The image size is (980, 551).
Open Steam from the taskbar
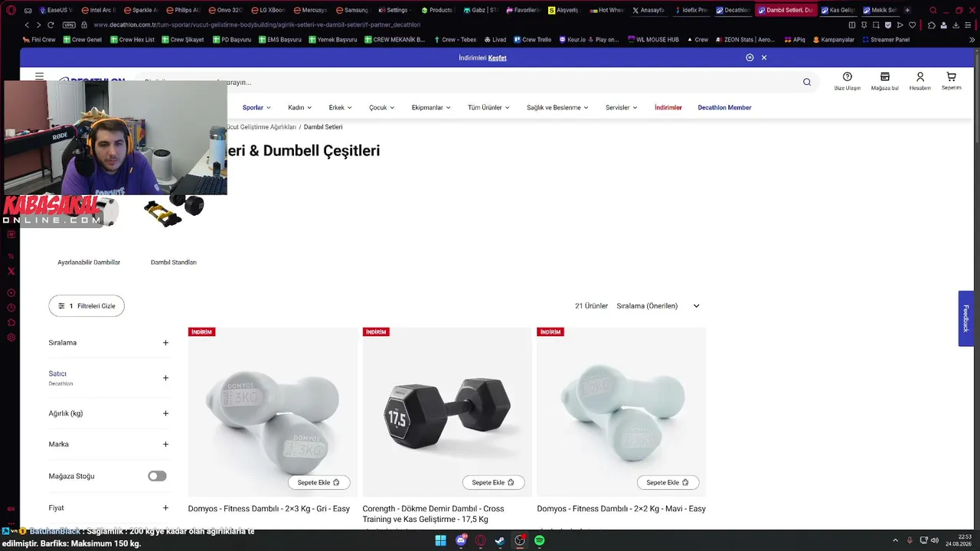pyautogui.click(x=500, y=540)
